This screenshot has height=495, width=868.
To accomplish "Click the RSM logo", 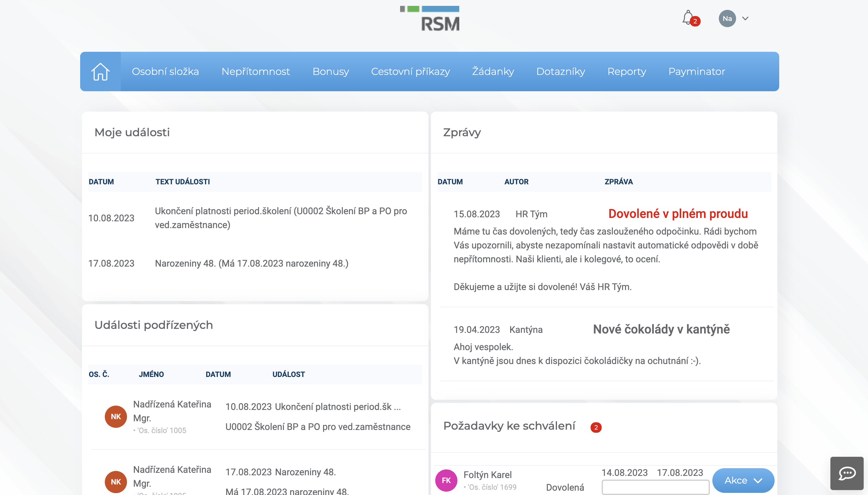I will click(x=430, y=19).
